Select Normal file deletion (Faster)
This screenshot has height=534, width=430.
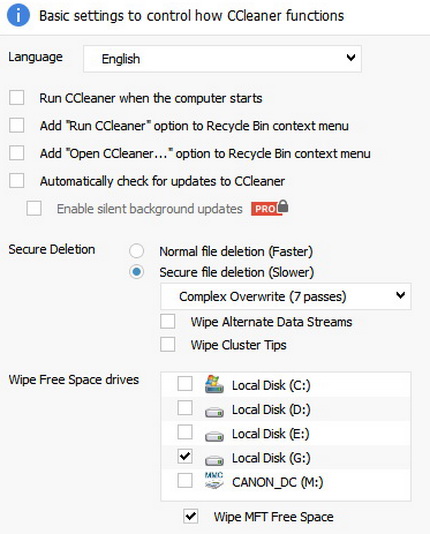coord(136,251)
